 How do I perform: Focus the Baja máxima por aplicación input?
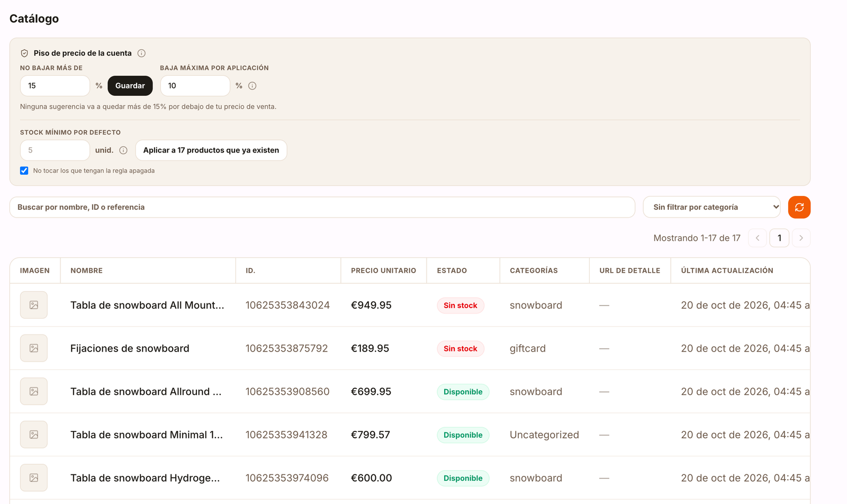tap(195, 86)
